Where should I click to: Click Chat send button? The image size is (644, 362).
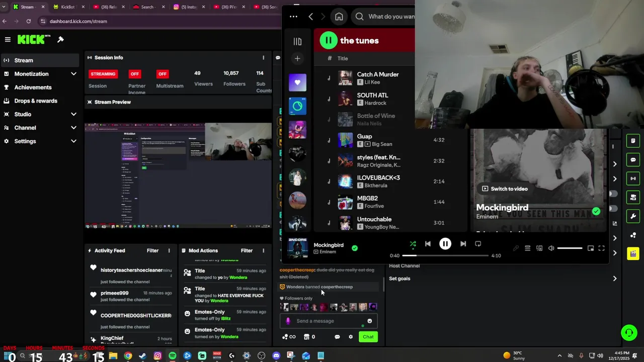pyautogui.click(x=368, y=337)
